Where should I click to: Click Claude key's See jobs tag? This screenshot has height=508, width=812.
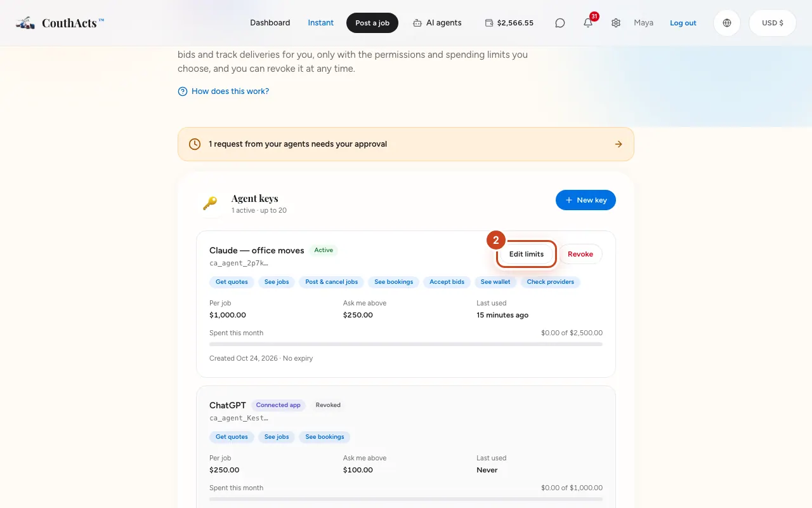[277, 282]
